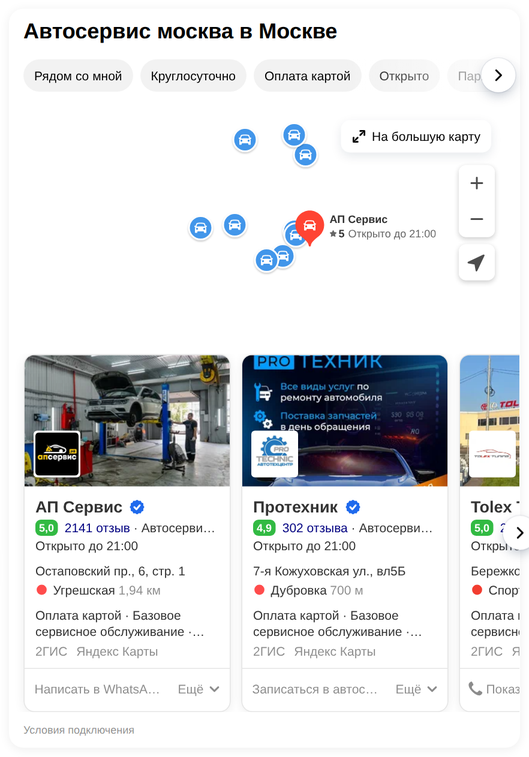Open '302 отзыва' reviews link
The image size is (529, 757).
click(x=315, y=528)
